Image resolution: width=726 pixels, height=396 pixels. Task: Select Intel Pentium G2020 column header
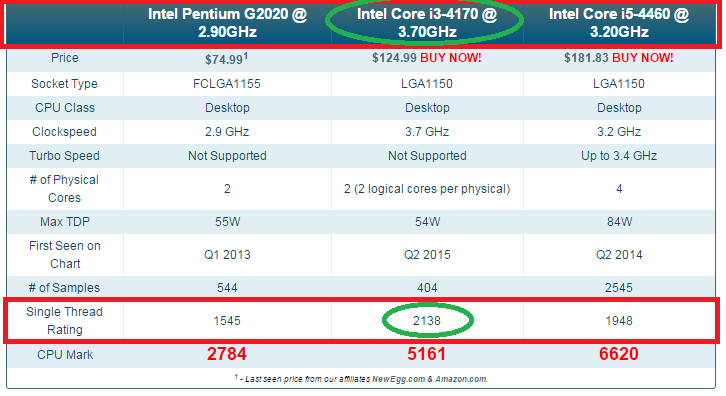(x=227, y=23)
